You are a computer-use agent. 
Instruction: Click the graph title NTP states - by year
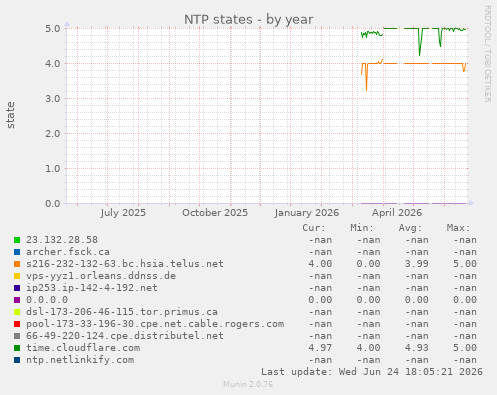249,20
